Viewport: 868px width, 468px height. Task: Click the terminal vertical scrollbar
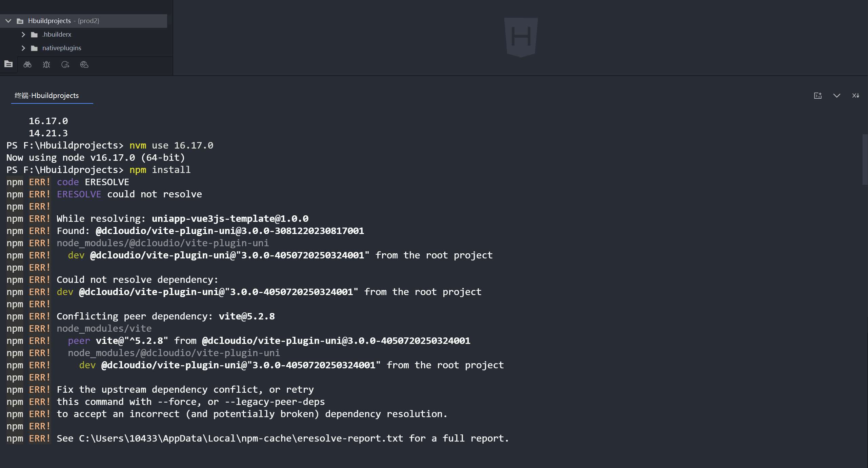[865, 159]
